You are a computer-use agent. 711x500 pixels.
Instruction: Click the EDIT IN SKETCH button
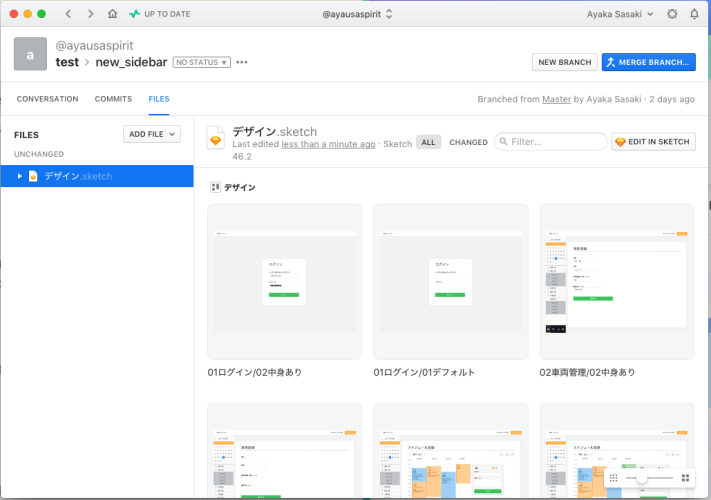pos(653,142)
